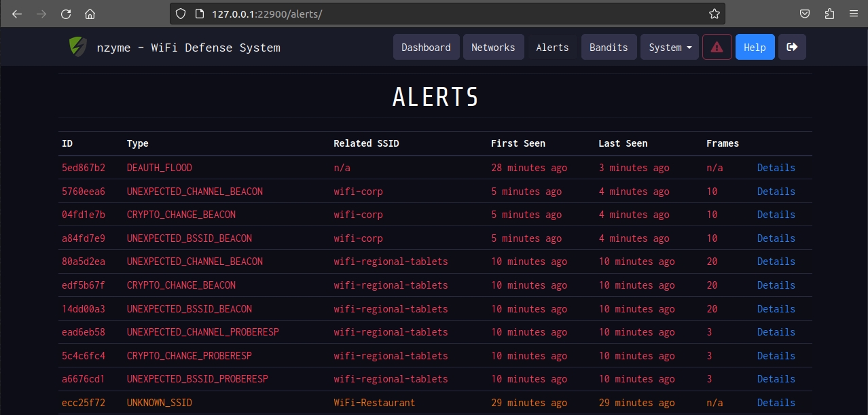Open the Dashboard navigation tab
The width and height of the screenshot is (868, 415).
pyautogui.click(x=426, y=48)
